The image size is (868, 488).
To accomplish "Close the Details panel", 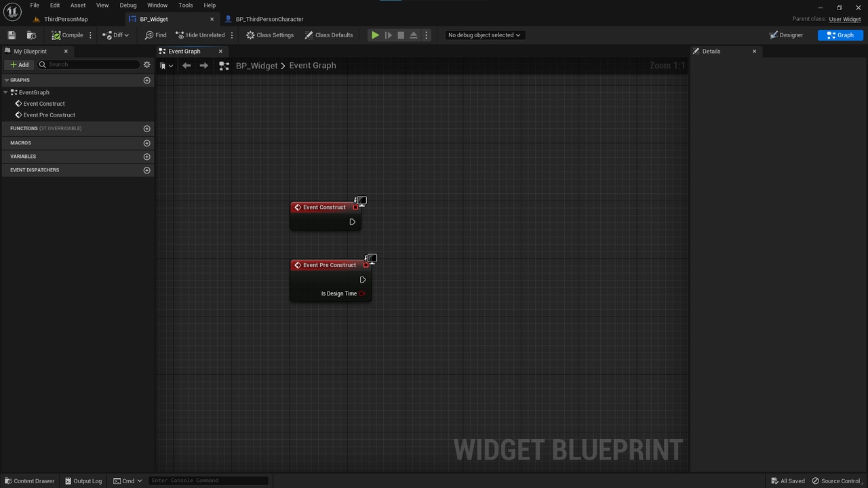I will (x=754, y=52).
